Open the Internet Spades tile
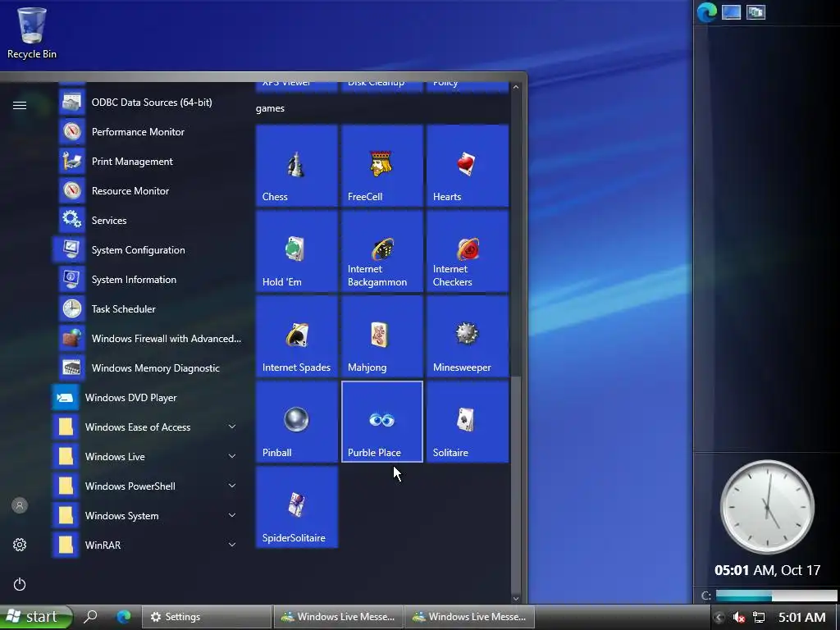 point(297,336)
